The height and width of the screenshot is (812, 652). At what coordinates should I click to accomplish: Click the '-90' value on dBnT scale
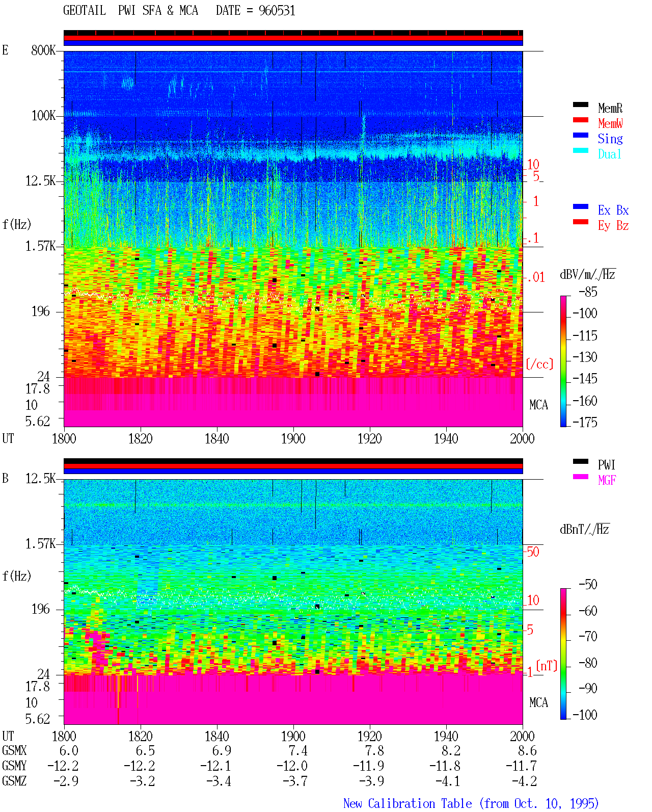click(588, 688)
